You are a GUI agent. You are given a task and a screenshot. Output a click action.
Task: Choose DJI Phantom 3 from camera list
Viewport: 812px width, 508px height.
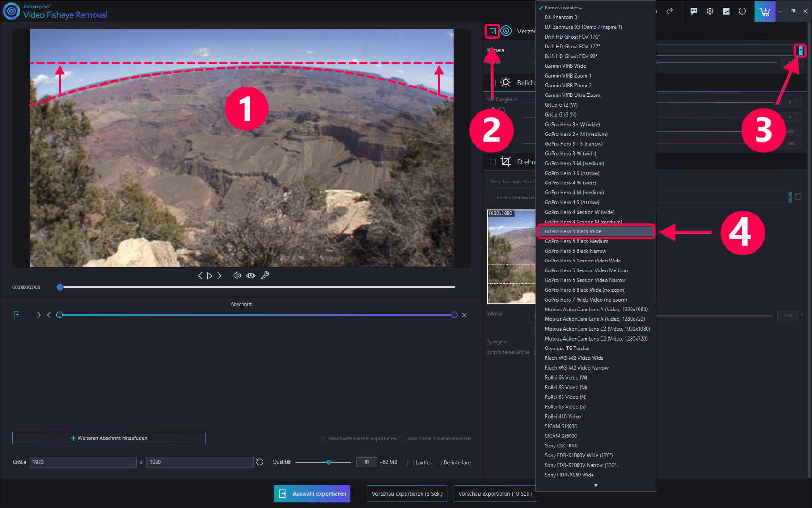[x=596, y=17]
